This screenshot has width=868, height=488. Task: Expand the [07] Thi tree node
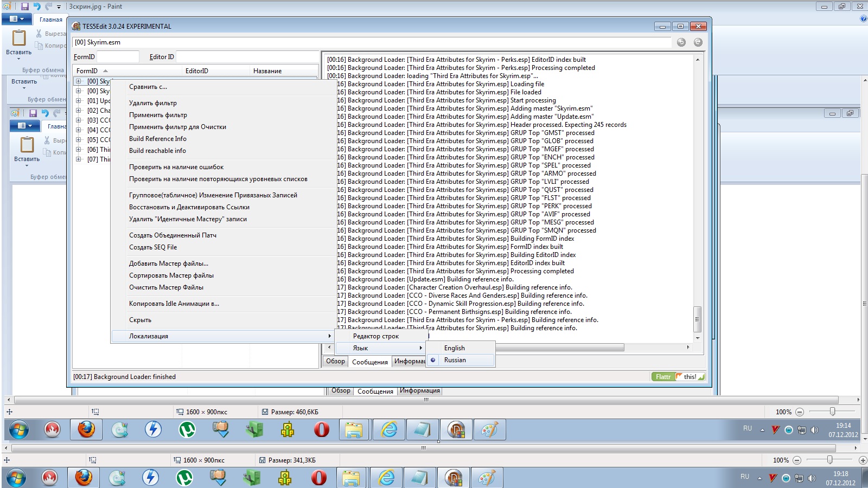[78, 159]
